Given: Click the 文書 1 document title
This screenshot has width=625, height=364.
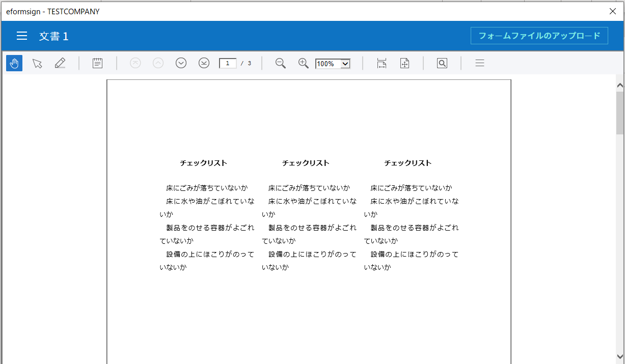Looking at the screenshot, I should click(x=54, y=36).
